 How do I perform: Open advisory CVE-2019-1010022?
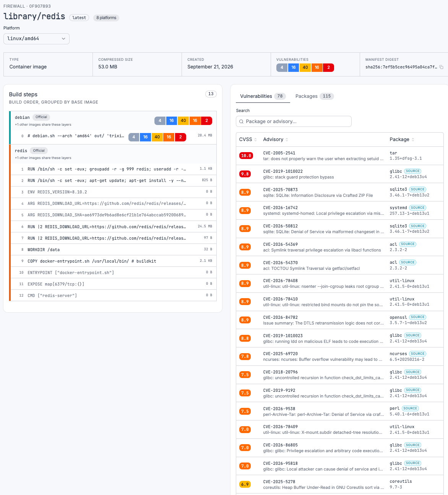(283, 171)
